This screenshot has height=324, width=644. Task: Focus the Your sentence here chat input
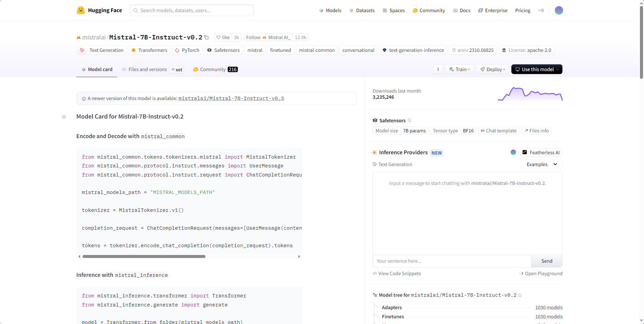point(452,261)
